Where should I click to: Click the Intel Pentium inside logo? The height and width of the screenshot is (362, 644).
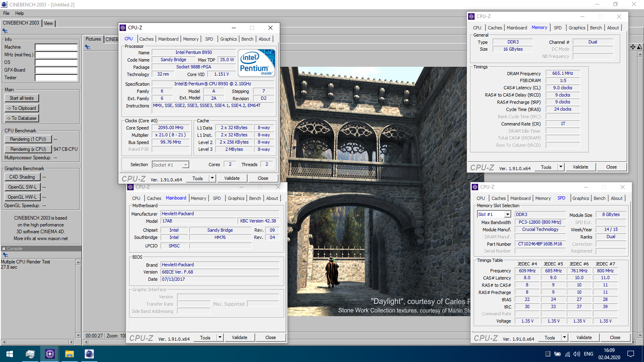coord(256,63)
